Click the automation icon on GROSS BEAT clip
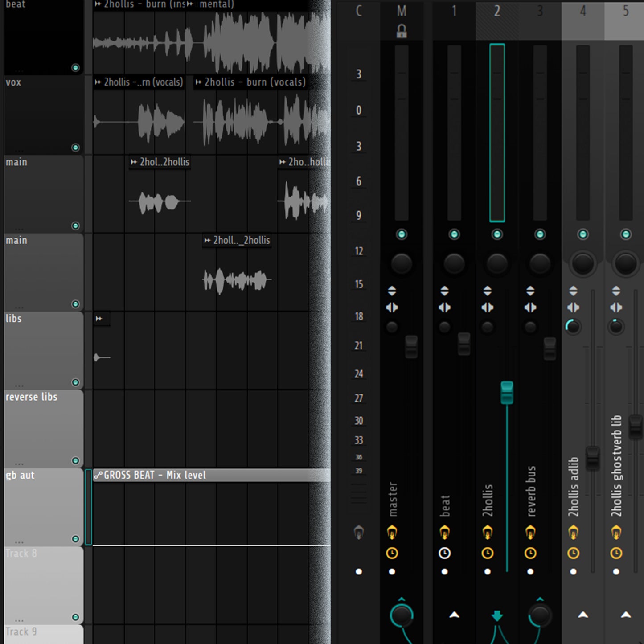 98,475
